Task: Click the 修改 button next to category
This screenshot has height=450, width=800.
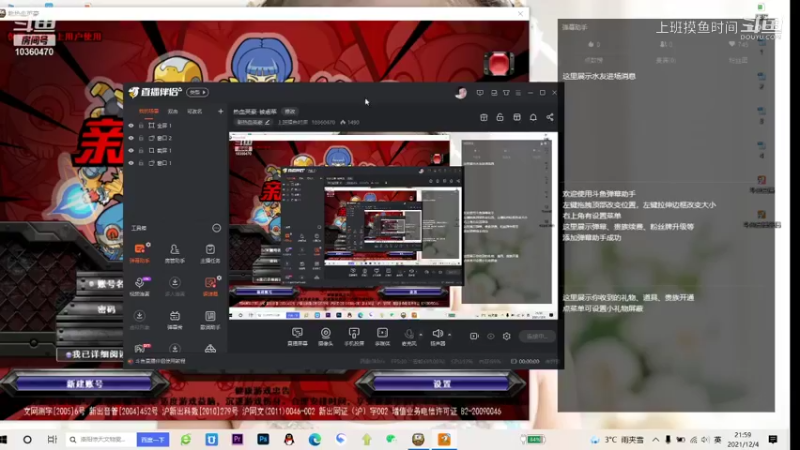Action: tap(290, 112)
